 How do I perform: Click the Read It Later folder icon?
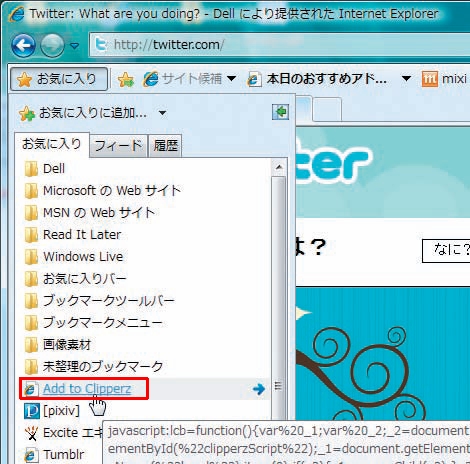[x=31, y=235]
